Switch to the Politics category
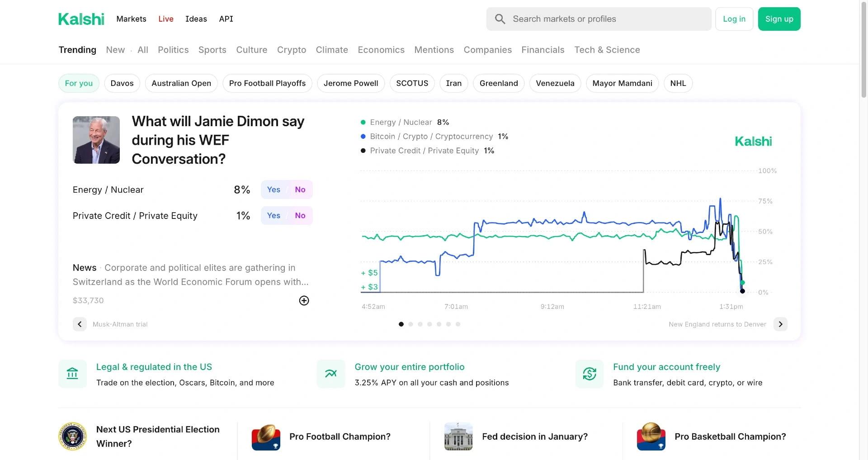868x460 pixels. click(173, 50)
